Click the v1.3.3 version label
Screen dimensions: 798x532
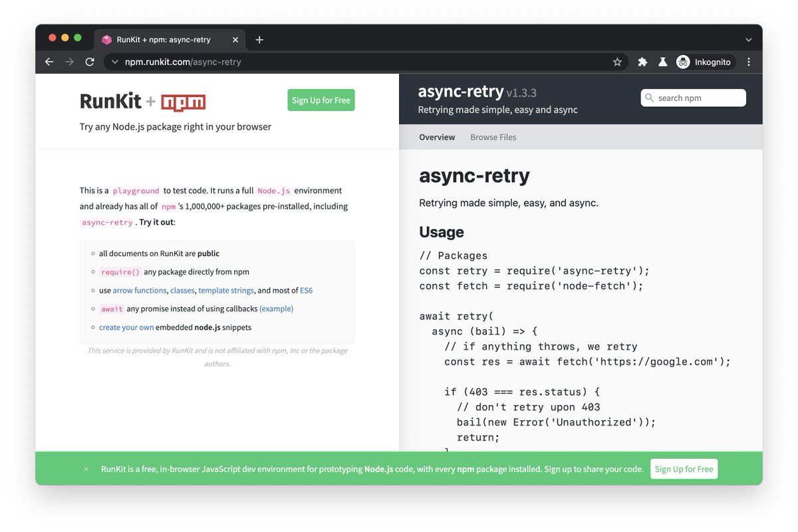pyautogui.click(x=521, y=93)
